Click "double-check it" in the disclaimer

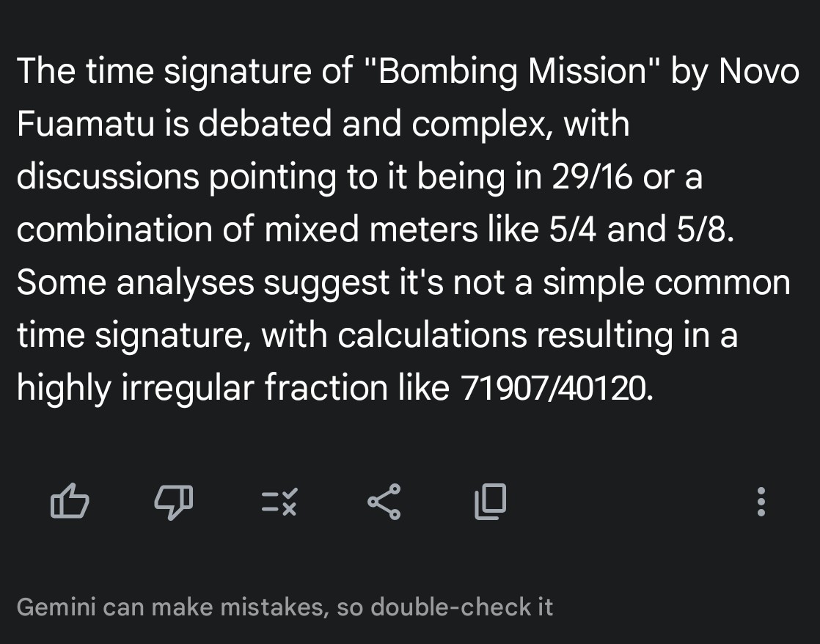point(462,607)
